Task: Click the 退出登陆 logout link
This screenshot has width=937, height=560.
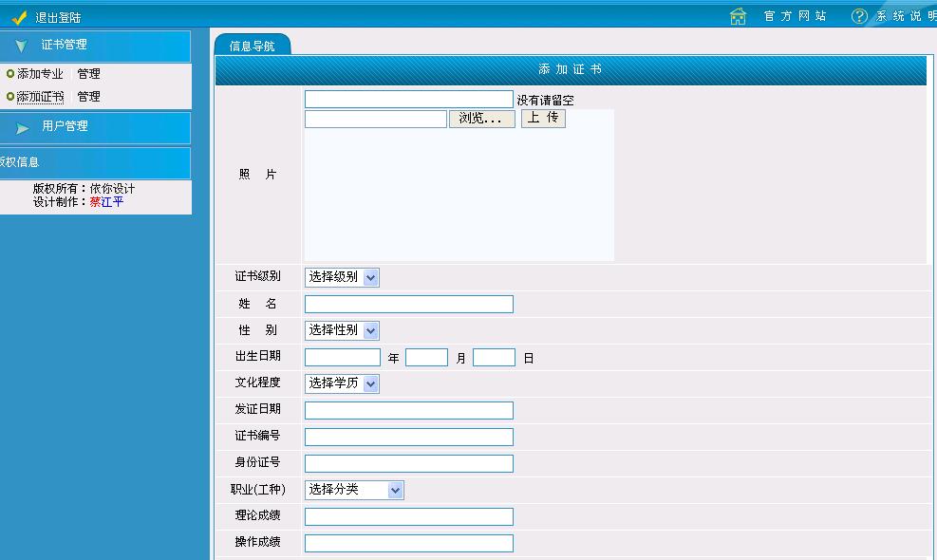Action: point(55,15)
